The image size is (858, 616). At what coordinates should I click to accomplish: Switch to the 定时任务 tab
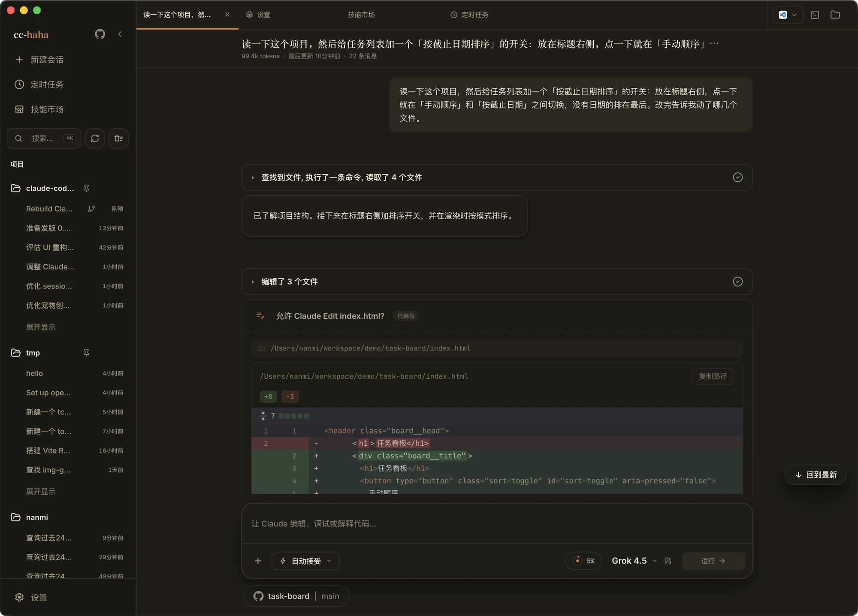[469, 15]
